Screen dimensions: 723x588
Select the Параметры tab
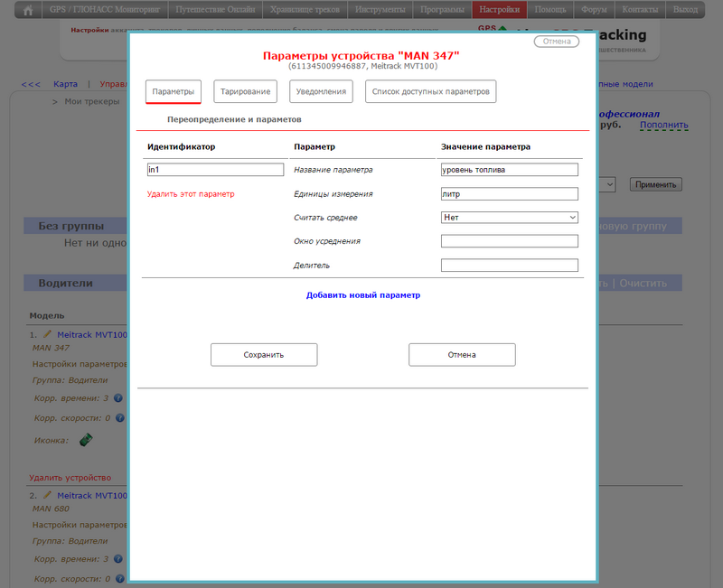pyautogui.click(x=173, y=92)
